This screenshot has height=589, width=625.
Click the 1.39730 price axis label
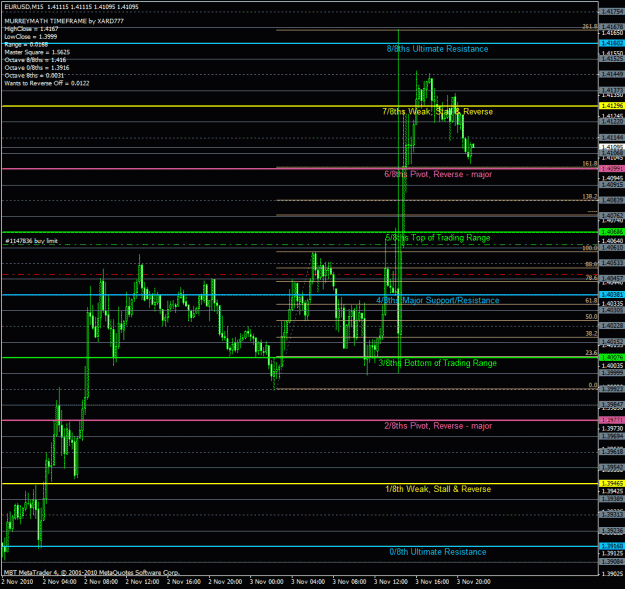pyautogui.click(x=612, y=428)
